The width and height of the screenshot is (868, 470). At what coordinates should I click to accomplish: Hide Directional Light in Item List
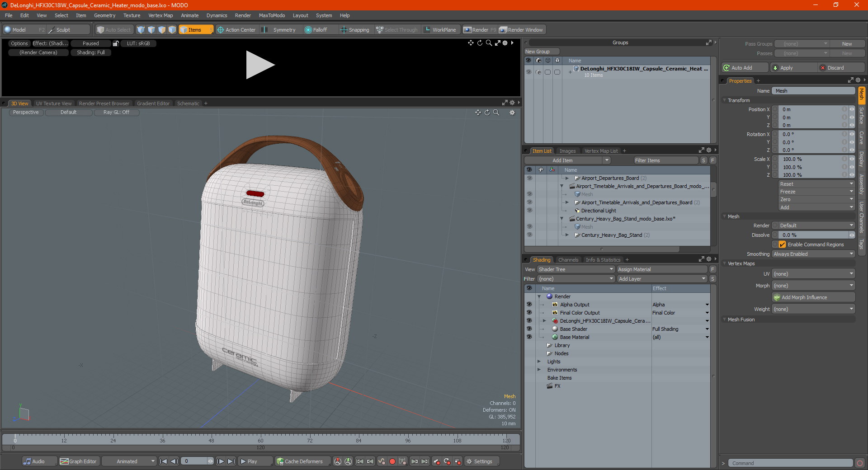pos(529,211)
